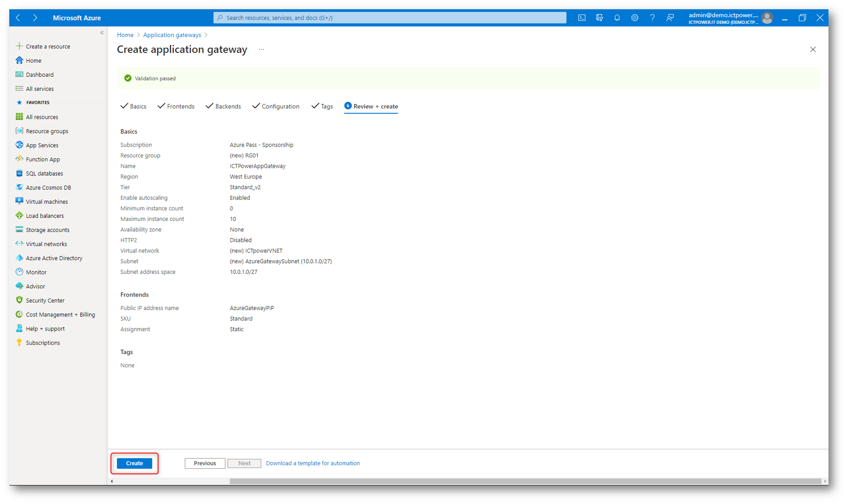Go back with the browser back arrow

point(18,18)
